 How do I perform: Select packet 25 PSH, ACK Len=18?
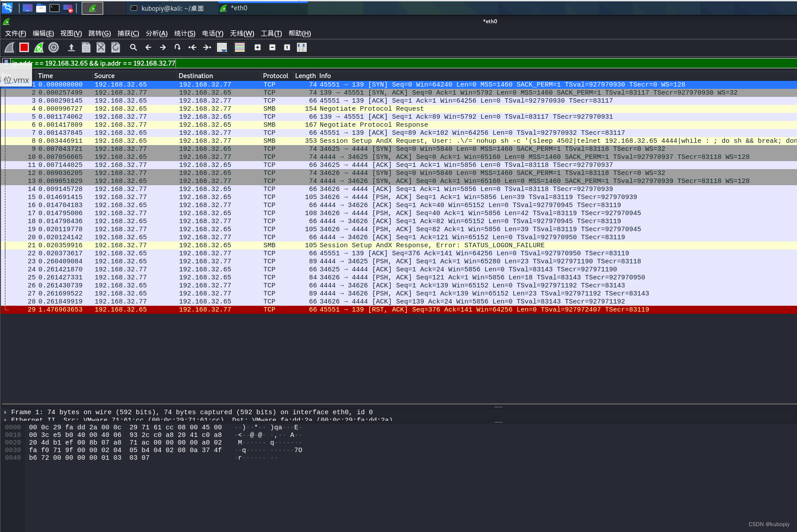pyautogui.click(x=398, y=277)
